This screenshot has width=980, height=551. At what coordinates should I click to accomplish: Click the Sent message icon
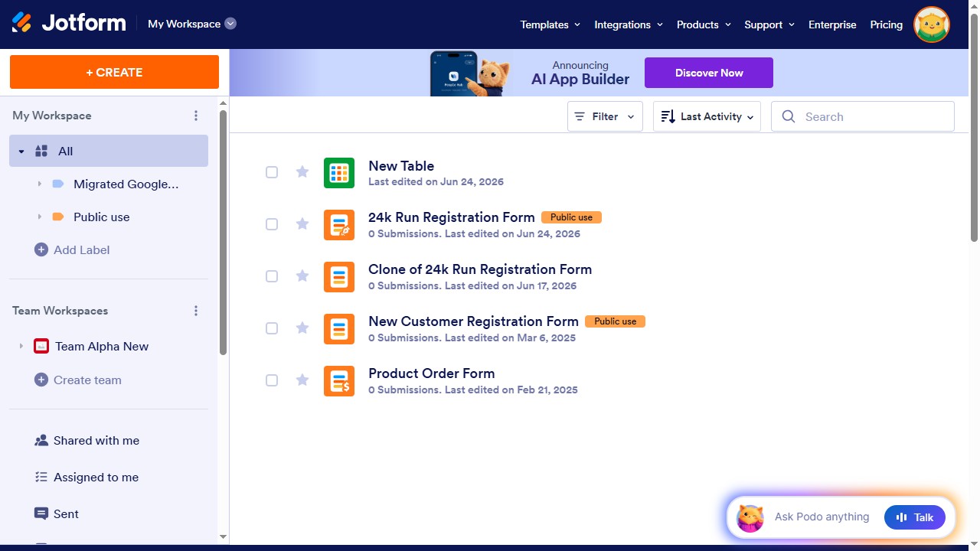(41, 514)
